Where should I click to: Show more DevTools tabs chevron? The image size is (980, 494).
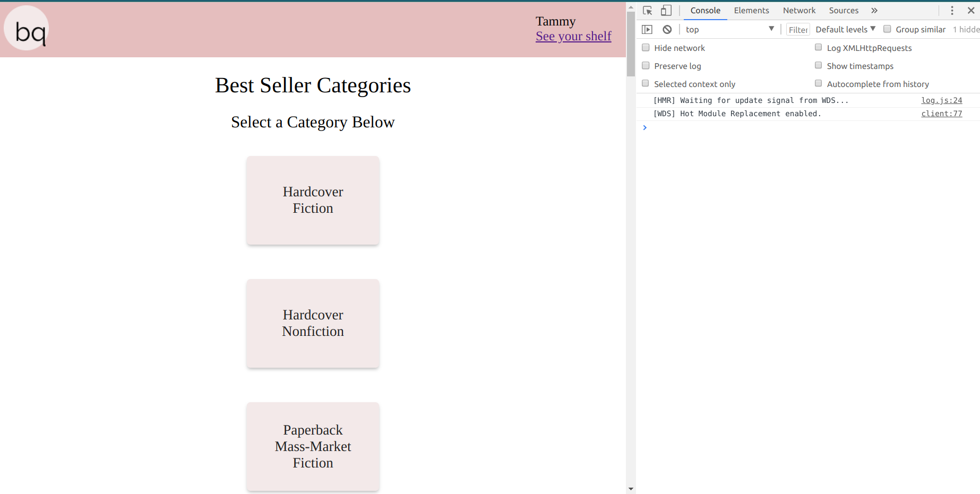click(x=874, y=11)
